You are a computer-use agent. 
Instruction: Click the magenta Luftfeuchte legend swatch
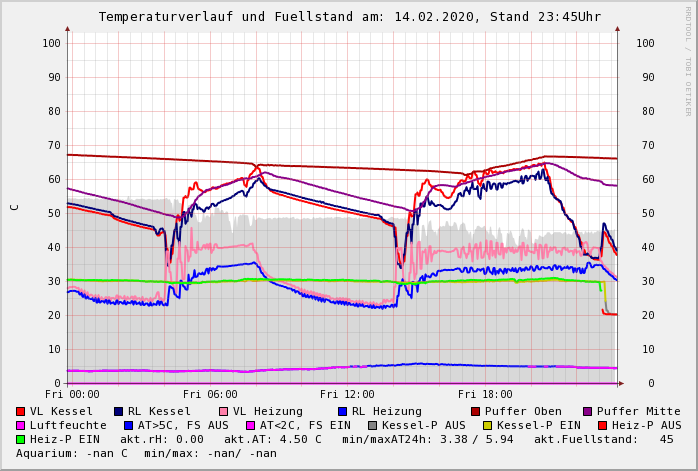coord(21,425)
